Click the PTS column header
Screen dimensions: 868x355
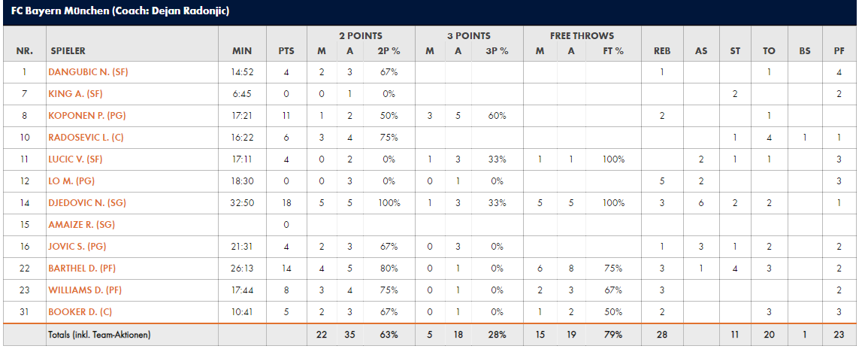point(286,51)
